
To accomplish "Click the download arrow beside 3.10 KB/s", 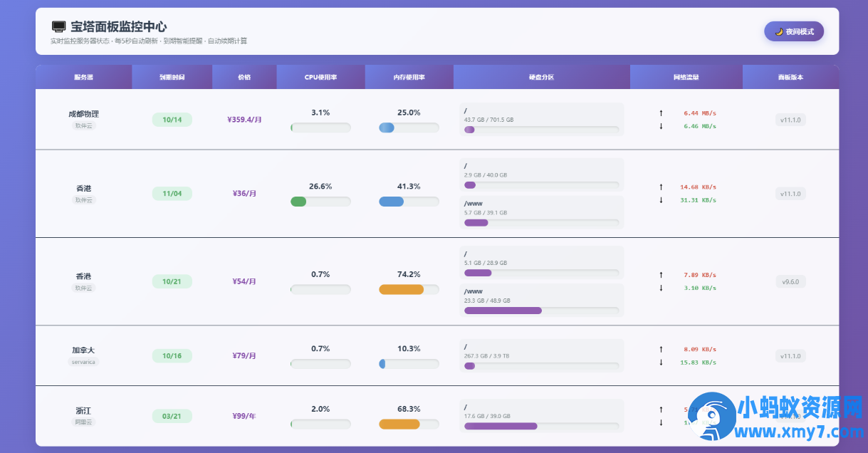I will pyautogui.click(x=661, y=288).
